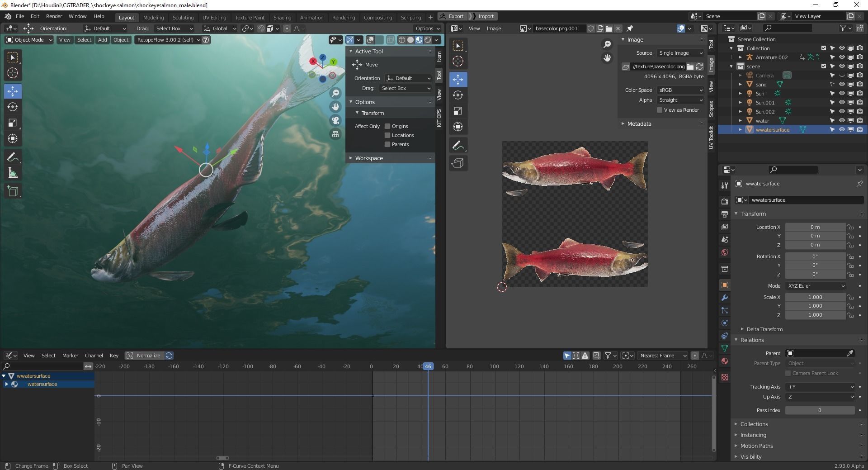Click viewport Options button
The image size is (868, 470).
pos(427,28)
